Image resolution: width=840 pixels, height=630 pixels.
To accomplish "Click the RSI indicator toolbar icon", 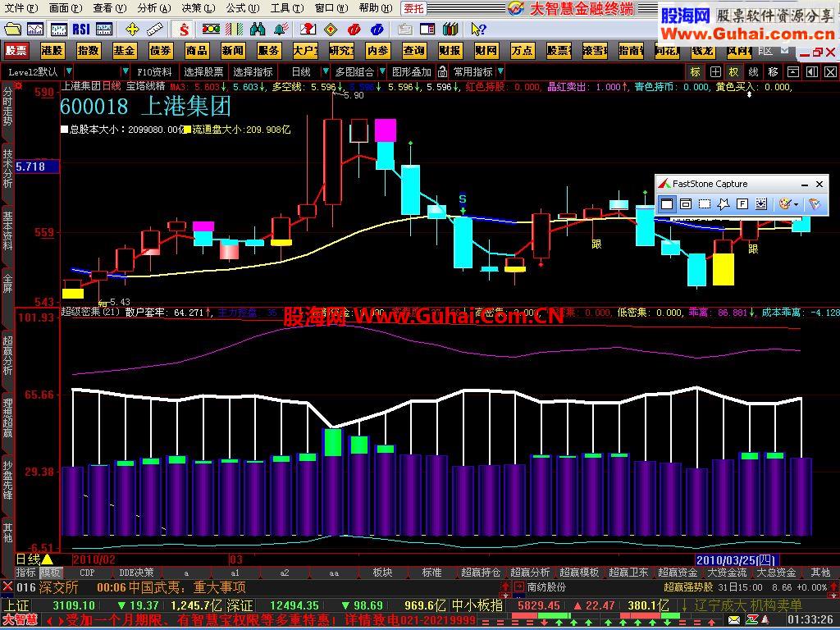I will [x=81, y=29].
